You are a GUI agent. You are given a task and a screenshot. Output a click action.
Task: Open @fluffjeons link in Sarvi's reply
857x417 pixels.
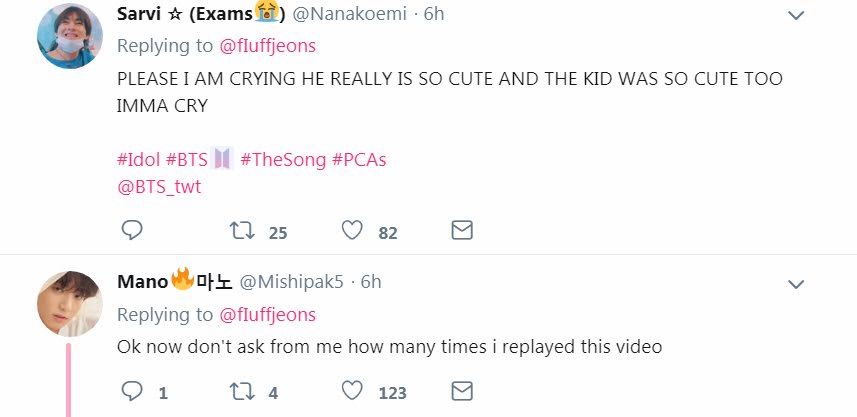coord(267,46)
